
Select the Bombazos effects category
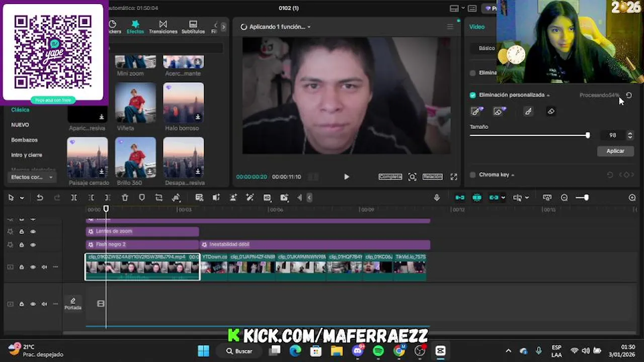point(25,140)
